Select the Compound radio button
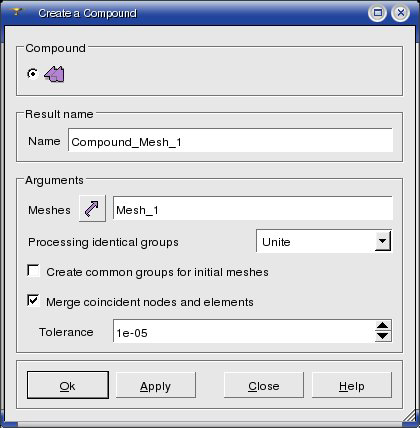Image resolution: width=420 pixels, height=428 pixels. pos(32,74)
